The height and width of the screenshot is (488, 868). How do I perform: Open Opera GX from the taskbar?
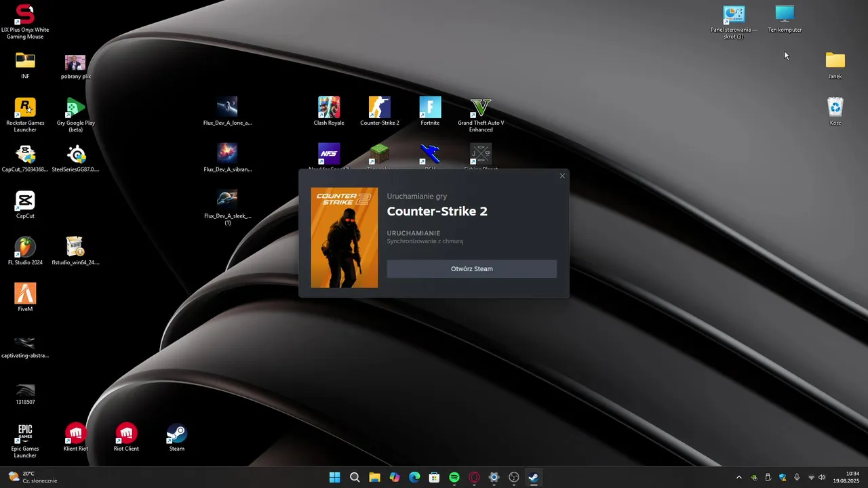click(x=474, y=477)
